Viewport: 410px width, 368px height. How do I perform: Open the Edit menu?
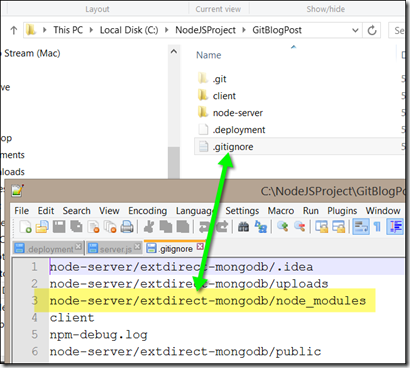click(x=46, y=211)
